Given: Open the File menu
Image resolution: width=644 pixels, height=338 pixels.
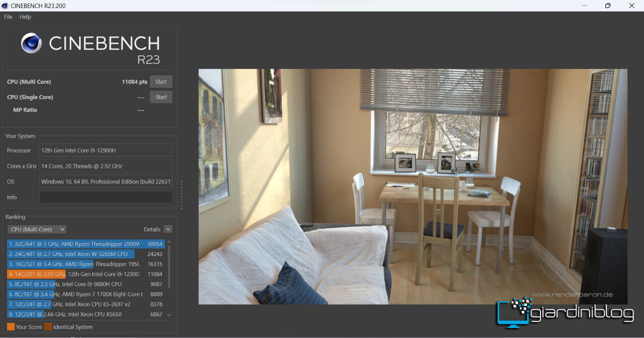Looking at the screenshot, I should (x=8, y=17).
